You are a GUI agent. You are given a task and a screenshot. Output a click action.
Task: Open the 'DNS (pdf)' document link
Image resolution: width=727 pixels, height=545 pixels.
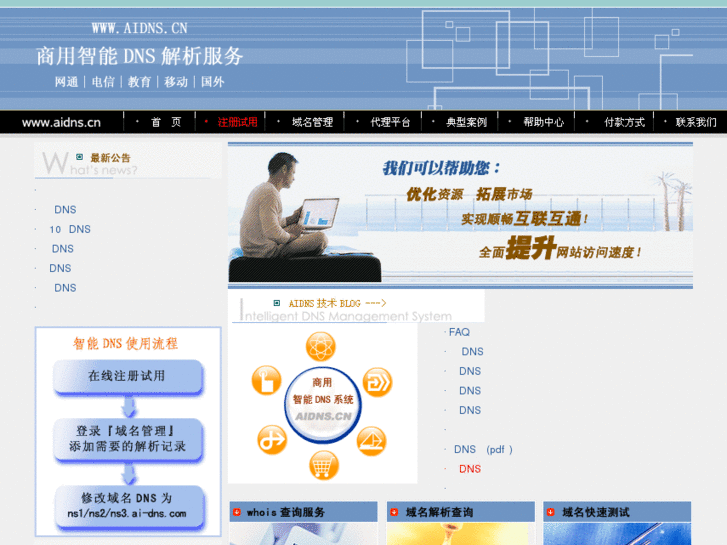[483, 449]
